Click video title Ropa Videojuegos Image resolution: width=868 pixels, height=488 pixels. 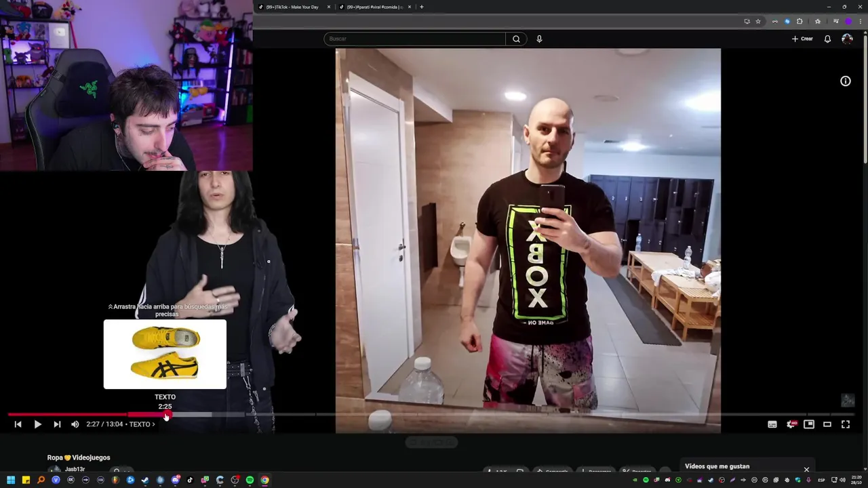pyautogui.click(x=79, y=457)
